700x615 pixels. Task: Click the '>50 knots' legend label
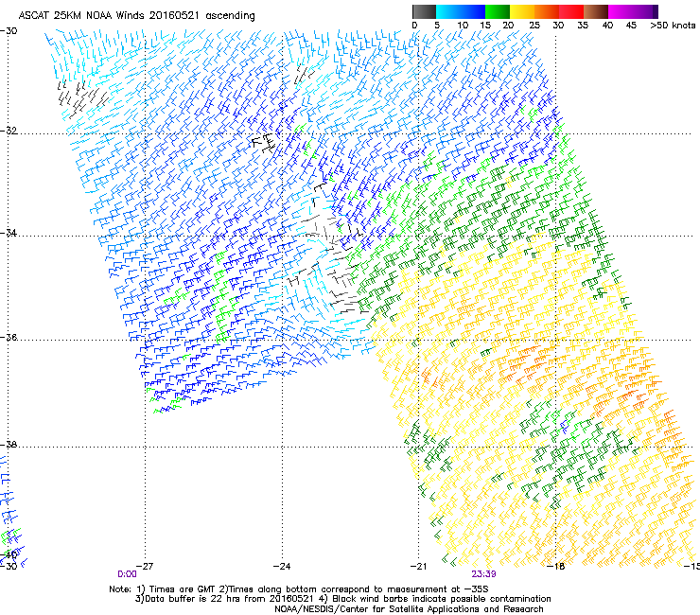(673, 26)
